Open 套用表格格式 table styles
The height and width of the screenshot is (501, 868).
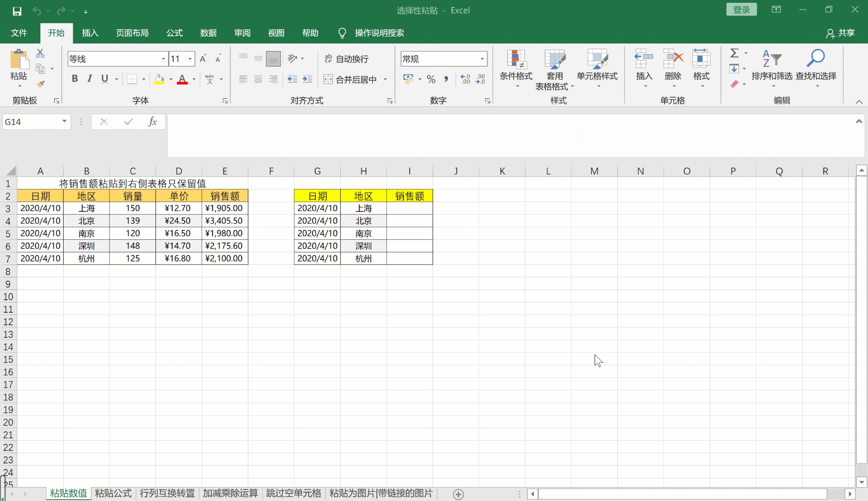tap(555, 70)
